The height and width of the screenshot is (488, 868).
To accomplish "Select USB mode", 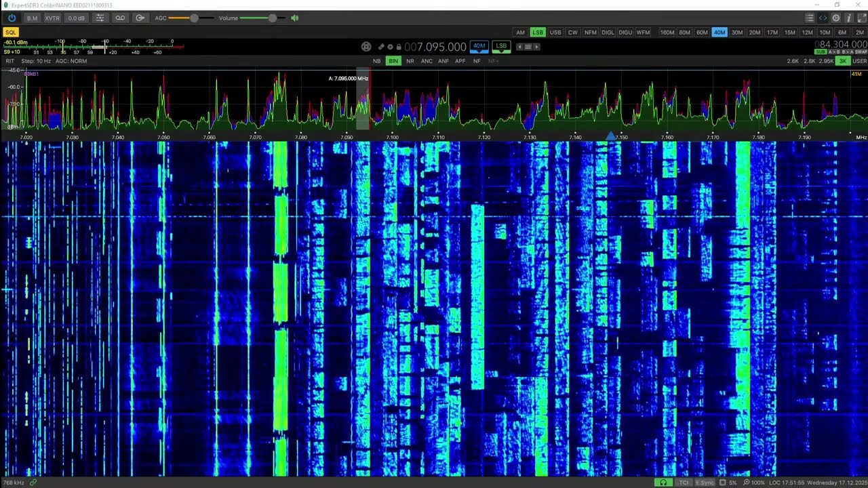I will [555, 33].
